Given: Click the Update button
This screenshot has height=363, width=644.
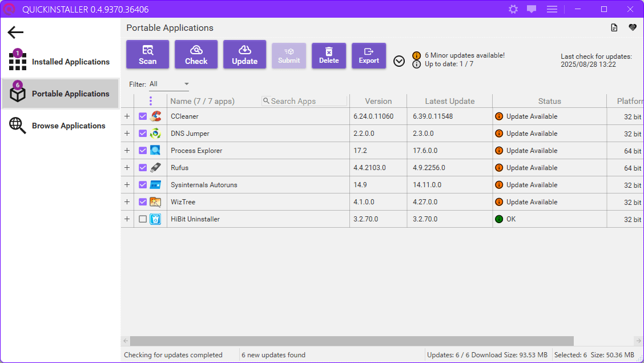Looking at the screenshot, I should tap(244, 54).
